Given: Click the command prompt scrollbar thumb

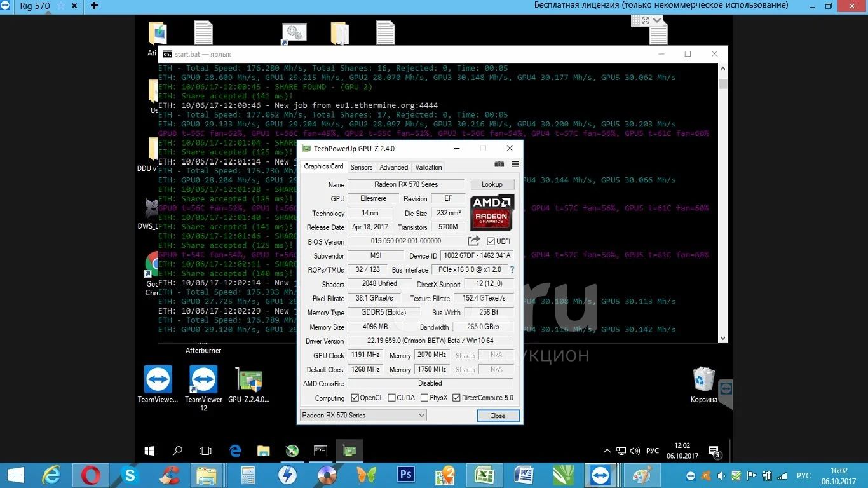Looking at the screenshot, I should (x=723, y=84).
